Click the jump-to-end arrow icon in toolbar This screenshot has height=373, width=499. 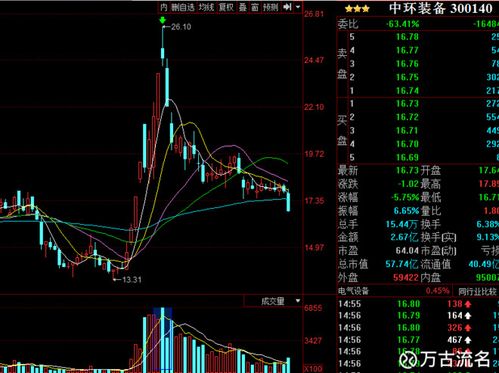287,7
